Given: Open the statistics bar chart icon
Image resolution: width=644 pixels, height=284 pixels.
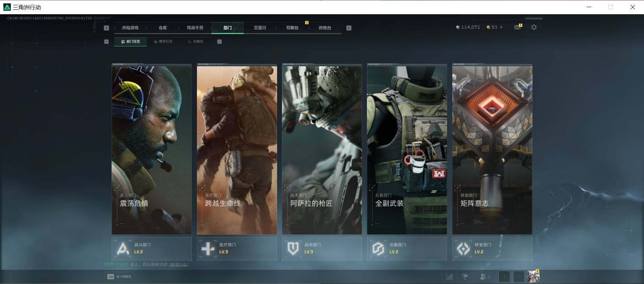Looking at the screenshot, I should pos(449,277).
